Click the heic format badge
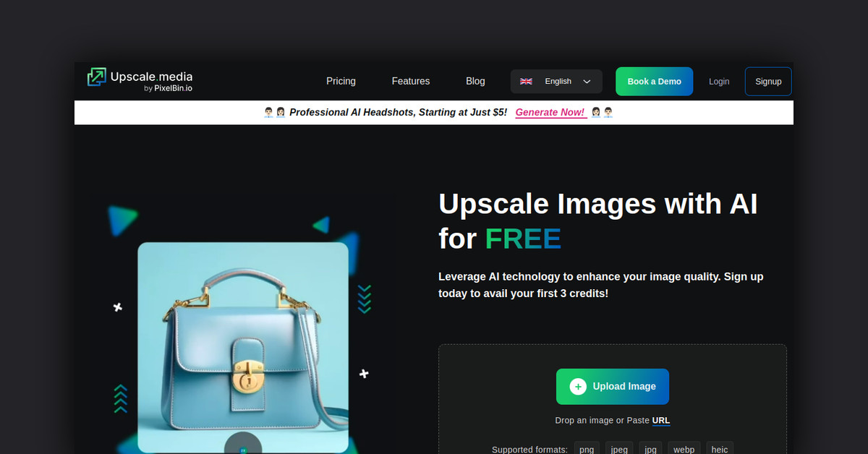868x454 pixels. pyautogui.click(x=719, y=448)
